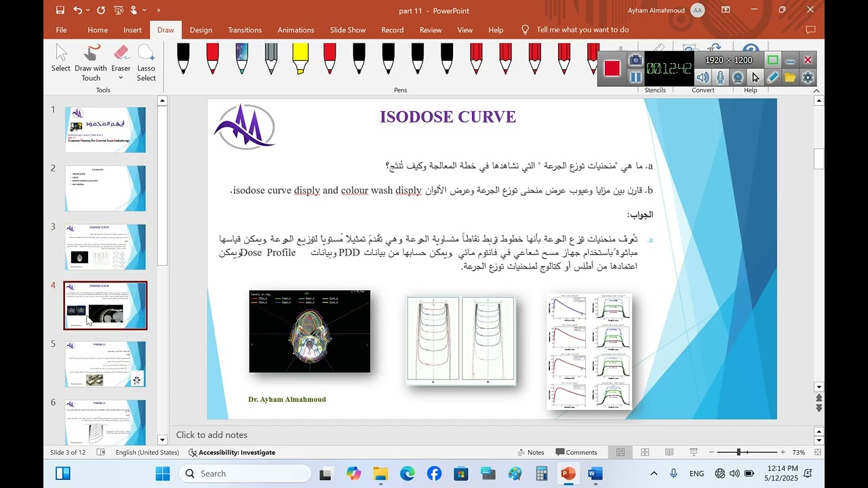Take a screenshot with recorder camera
Image resolution: width=868 pixels, height=488 pixels.
point(635,60)
